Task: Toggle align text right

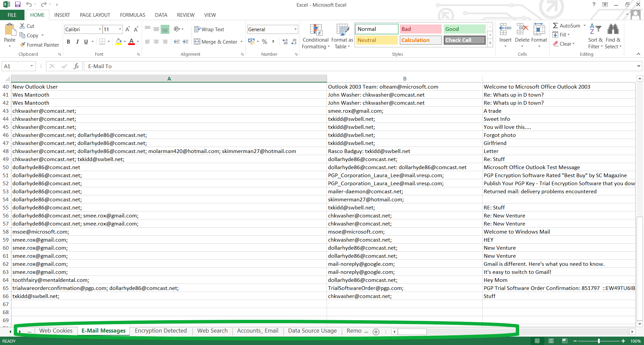Action: coord(165,42)
